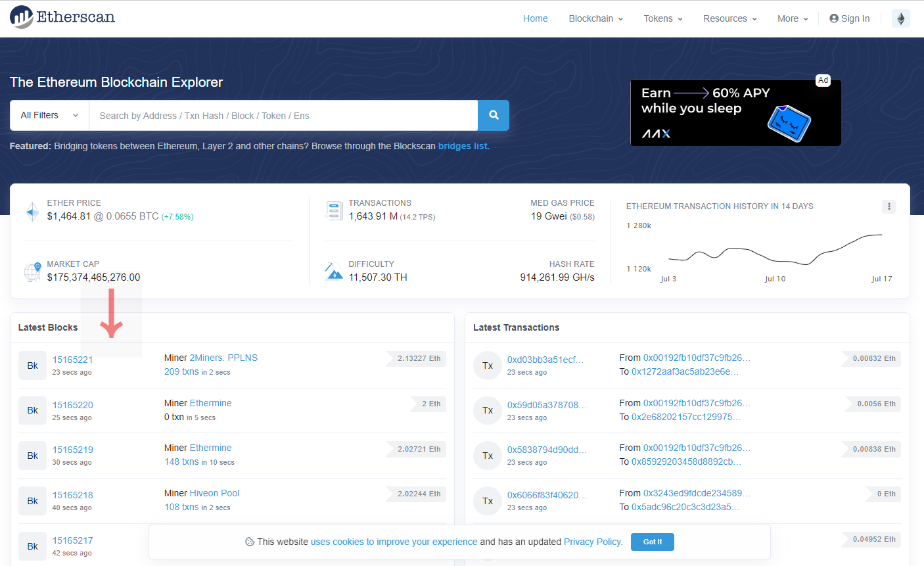Open block 15165219
The image size is (924, 566).
72,450
